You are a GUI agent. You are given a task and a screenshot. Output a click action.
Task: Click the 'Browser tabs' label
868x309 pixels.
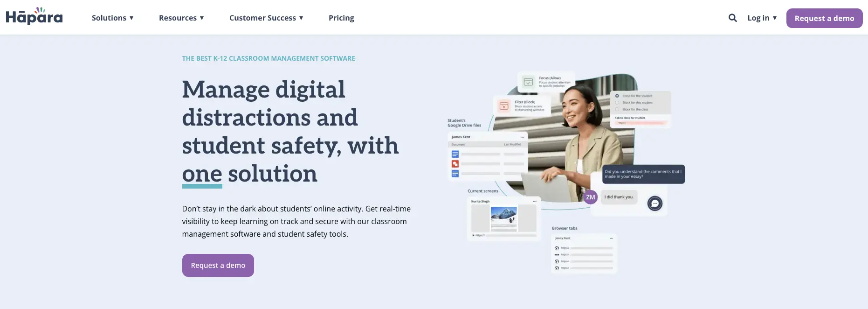click(565, 228)
